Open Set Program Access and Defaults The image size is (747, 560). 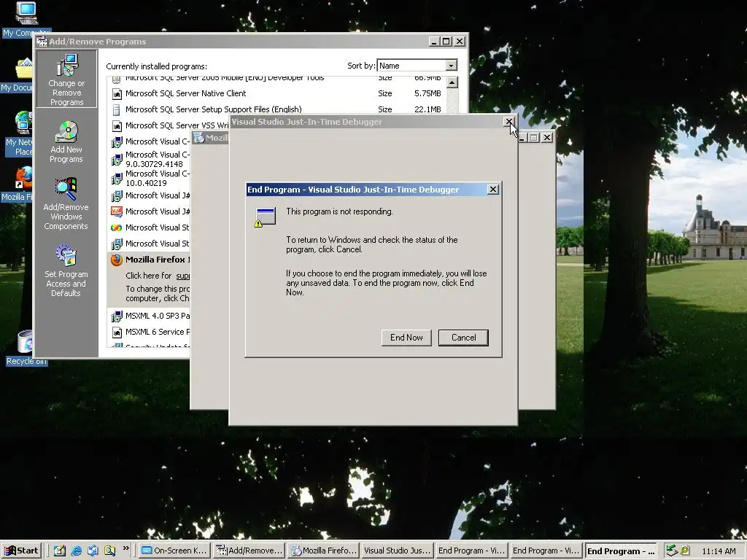tap(66, 271)
